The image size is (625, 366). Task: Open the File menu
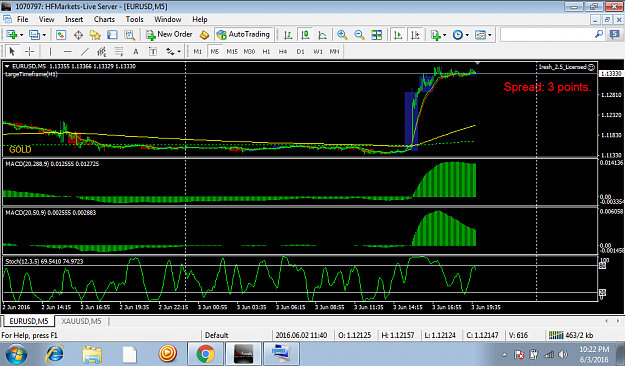[x=22, y=19]
